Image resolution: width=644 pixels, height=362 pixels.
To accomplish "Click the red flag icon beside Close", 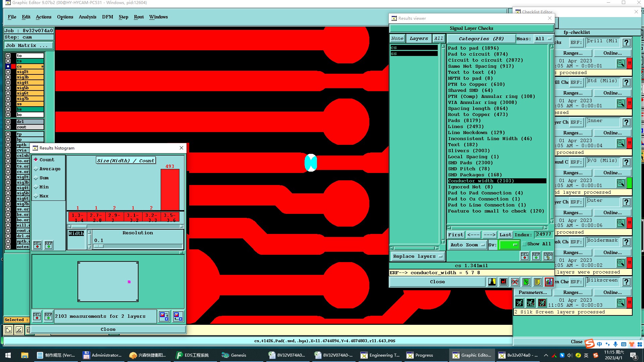I will tap(503, 282).
